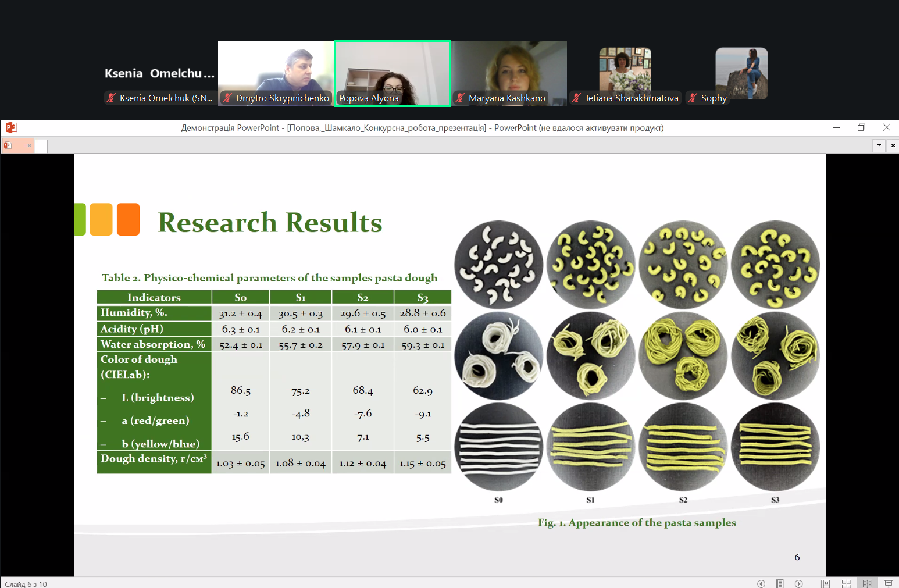Click Sophy's muted microphone icon

pos(693,98)
